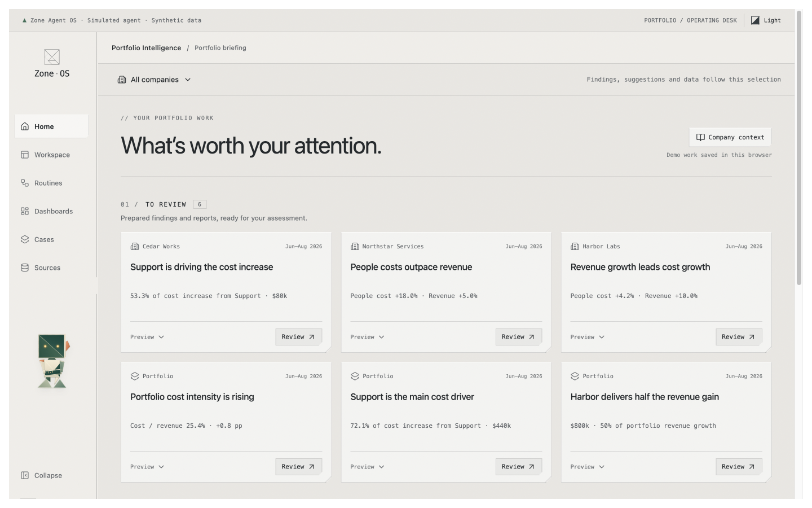812x508 pixels.
Task: Select Cases in the sidebar
Action: pyautogui.click(x=52, y=239)
